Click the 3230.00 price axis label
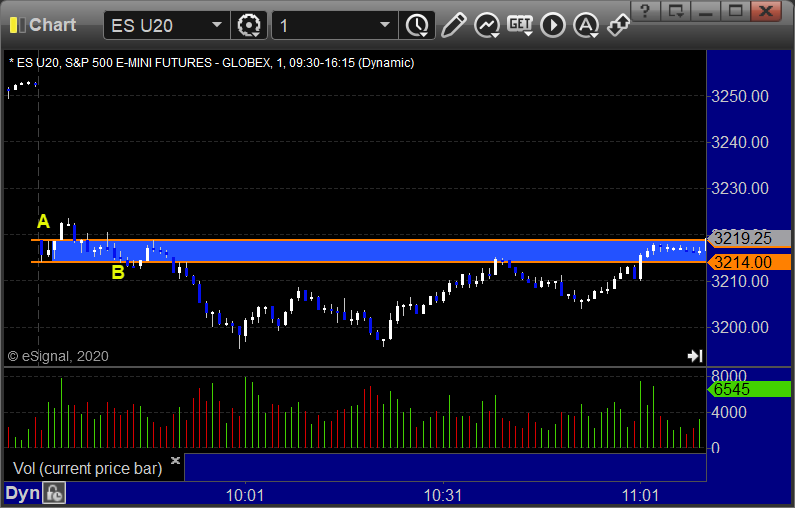This screenshot has width=795, height=508. click(x=740, y=189)
